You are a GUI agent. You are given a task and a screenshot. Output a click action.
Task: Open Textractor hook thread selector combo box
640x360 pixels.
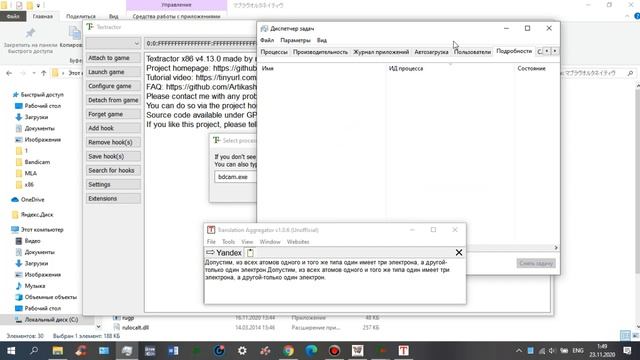click(200, 43)
